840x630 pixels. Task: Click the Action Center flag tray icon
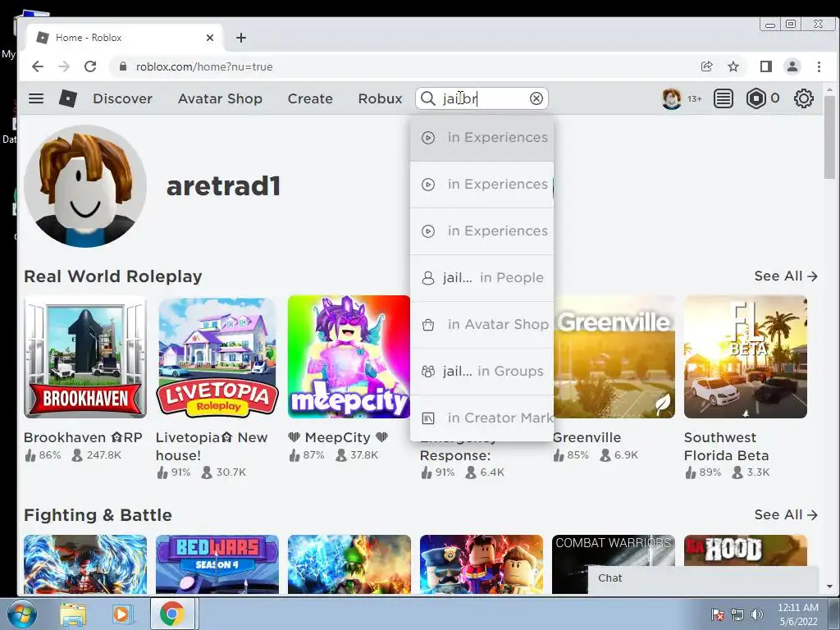(717, 614)
